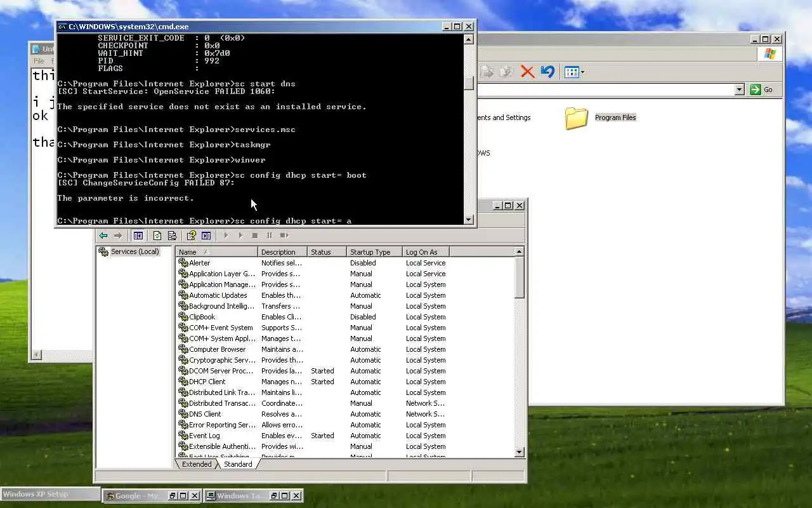Click the Windows XP Setup bar
This screenshot has width=812, height=508.
coord(50,494)
